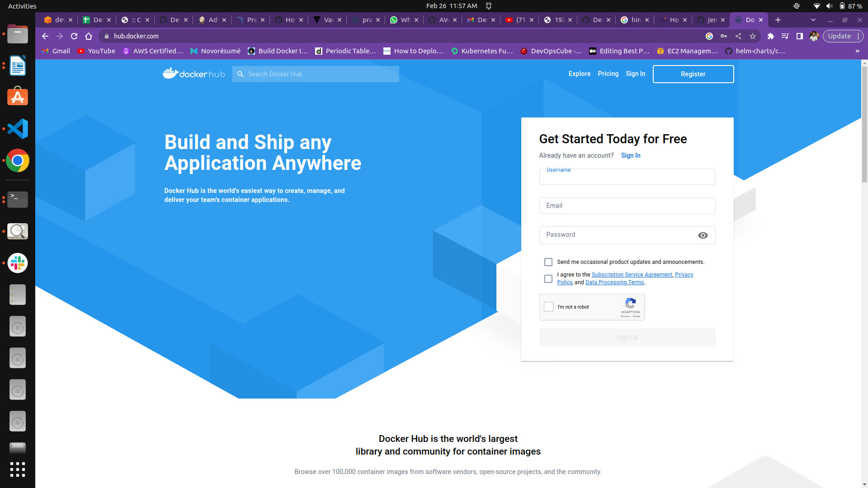Open the Chrome extensions puzzle icon
The height and width of the screenshot is (488, 868).
771,36
